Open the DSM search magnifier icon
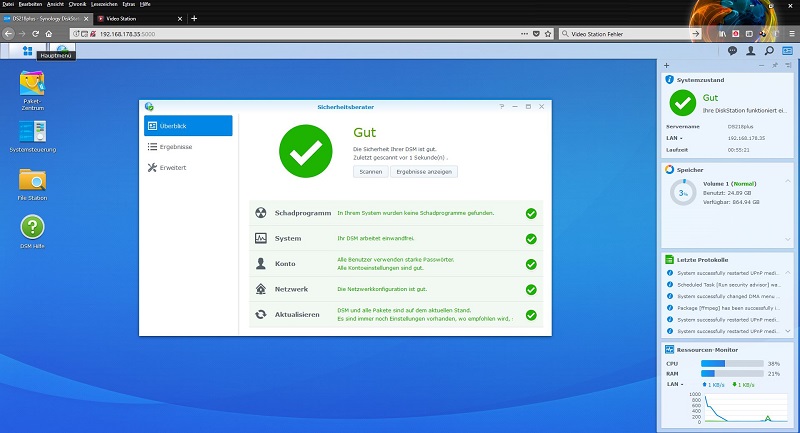This screenshot has width=800, height=433. pyautogui.click(x=769, y=50)
